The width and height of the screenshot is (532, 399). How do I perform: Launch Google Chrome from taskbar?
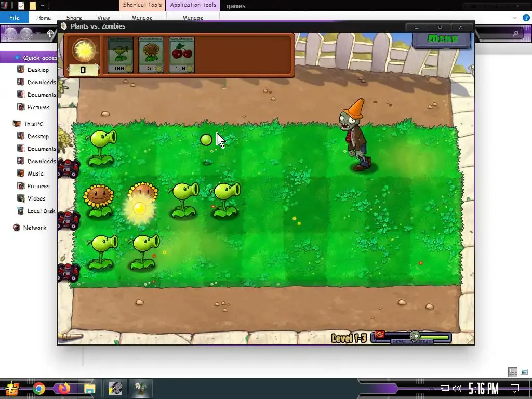39,389
